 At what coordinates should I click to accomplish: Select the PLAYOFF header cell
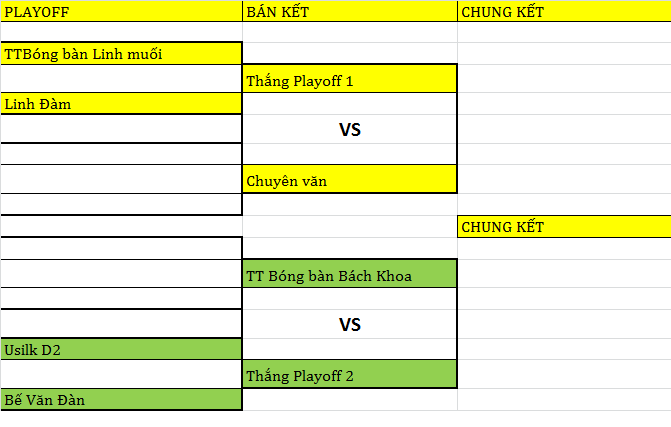[x=122, y=11]
